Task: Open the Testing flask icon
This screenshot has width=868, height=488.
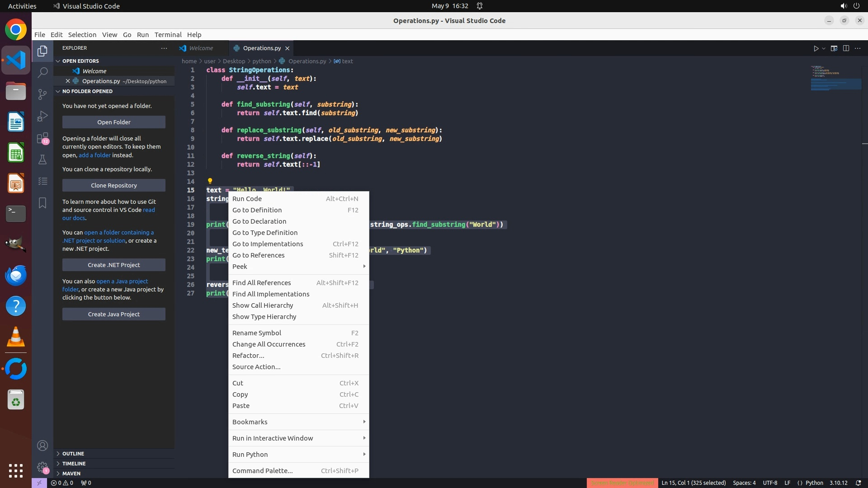Action: (42, 160)
